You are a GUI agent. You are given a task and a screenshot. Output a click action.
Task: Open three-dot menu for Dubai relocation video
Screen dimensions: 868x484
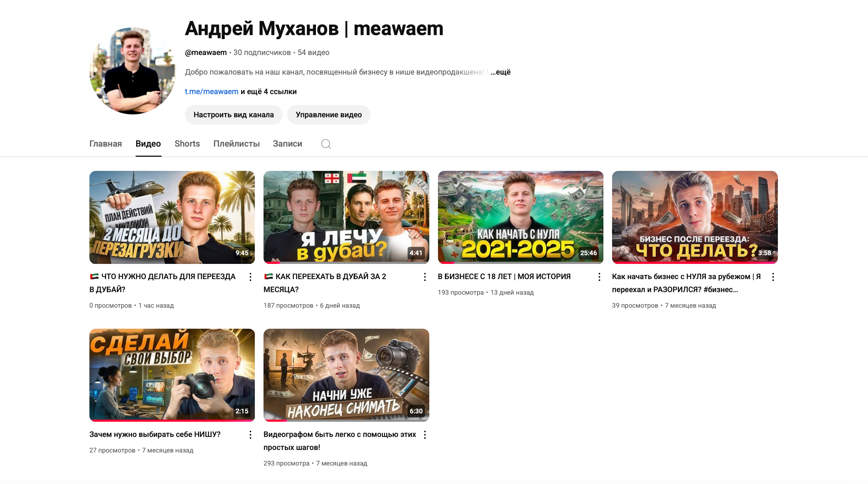click(250, 277)
